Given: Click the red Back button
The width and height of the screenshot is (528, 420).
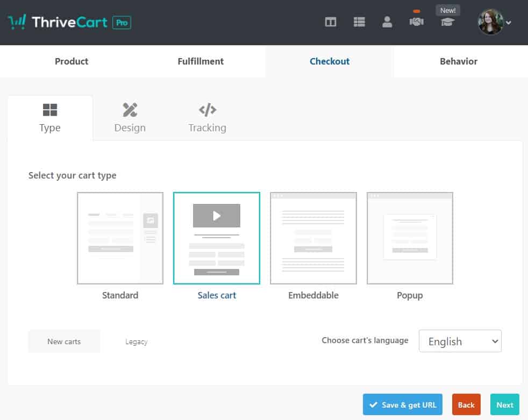Looking at the screenshot, I should coord(466,404).
